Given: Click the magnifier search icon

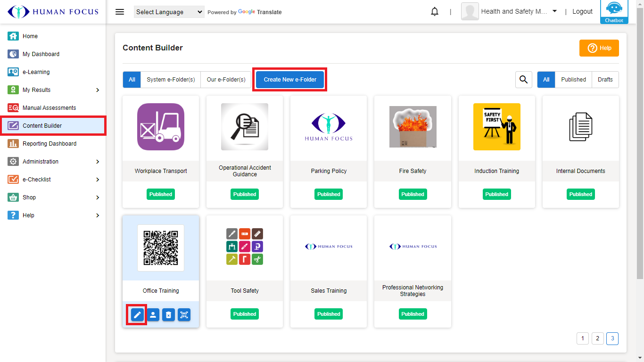Looking at the screenshot, I should 523,80.
